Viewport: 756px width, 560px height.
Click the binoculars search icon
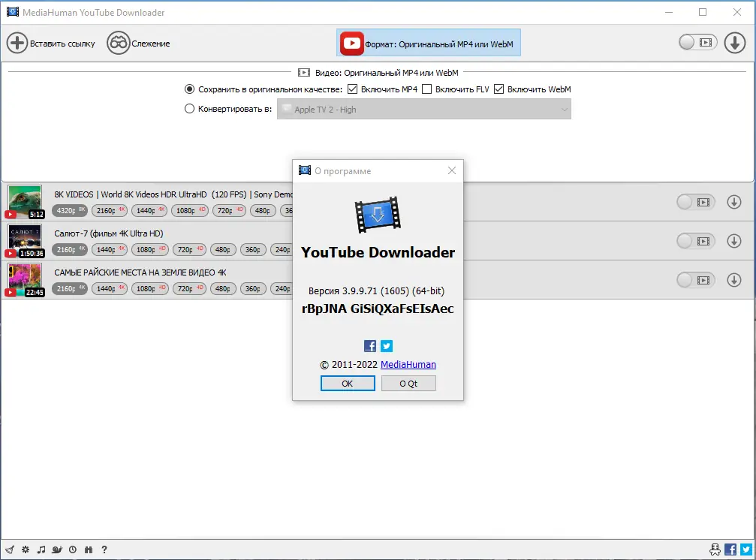89,549
